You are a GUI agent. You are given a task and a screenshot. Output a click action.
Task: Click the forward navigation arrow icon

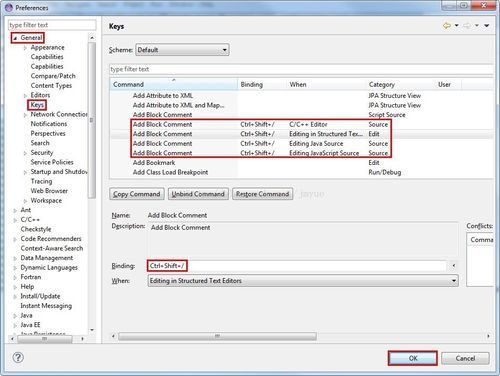467,25
